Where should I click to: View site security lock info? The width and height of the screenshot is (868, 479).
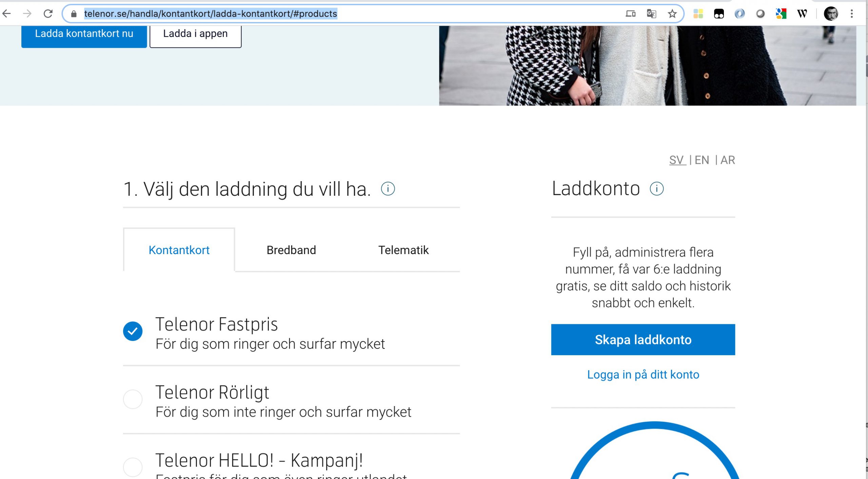click(x=74, y=14)
